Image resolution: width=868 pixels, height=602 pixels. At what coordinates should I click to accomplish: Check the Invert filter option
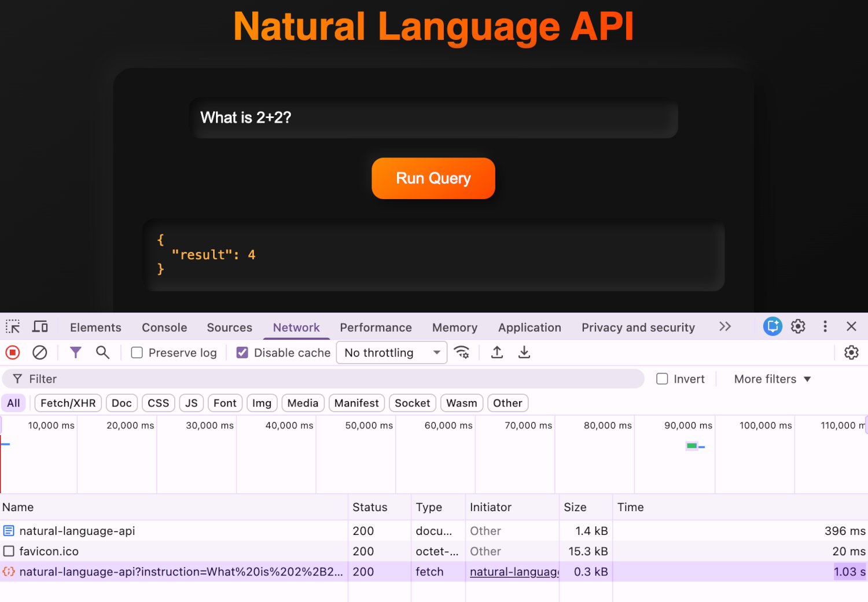coord(662,379)
